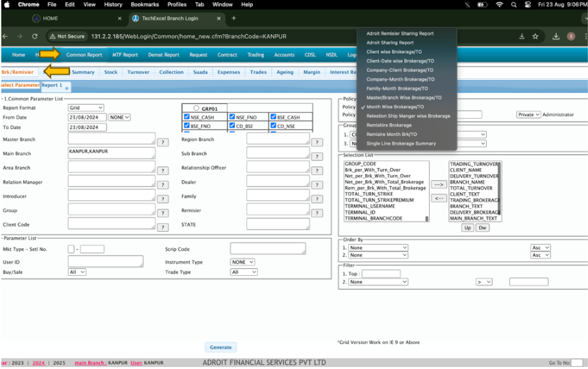Image resolution: width=588 pixels, height=369 pixels.
Task: Click the browser reload icon
Action: [35, 36]
